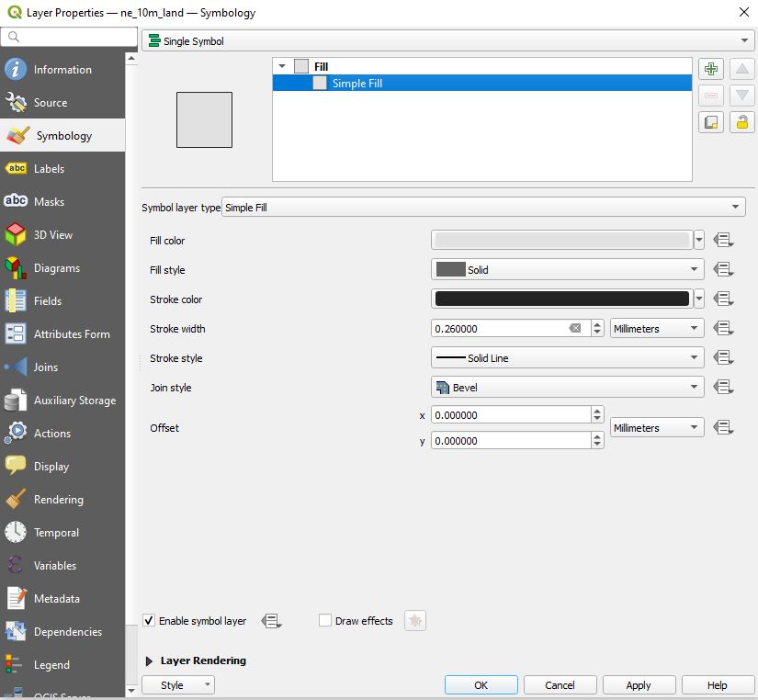The height and width of the screenshot is (700, 758).
Task: Focus the properties search box
Action: click(69, 37)
